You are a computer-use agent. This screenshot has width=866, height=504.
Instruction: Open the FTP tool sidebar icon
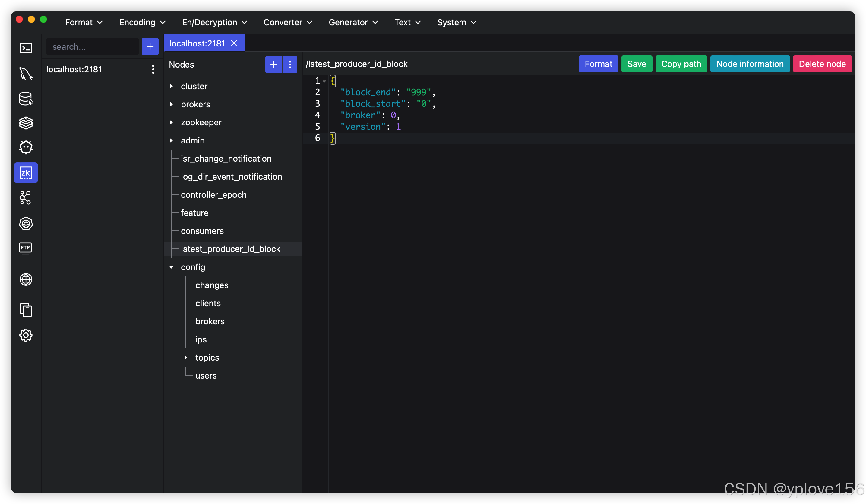tap(26, 248)
